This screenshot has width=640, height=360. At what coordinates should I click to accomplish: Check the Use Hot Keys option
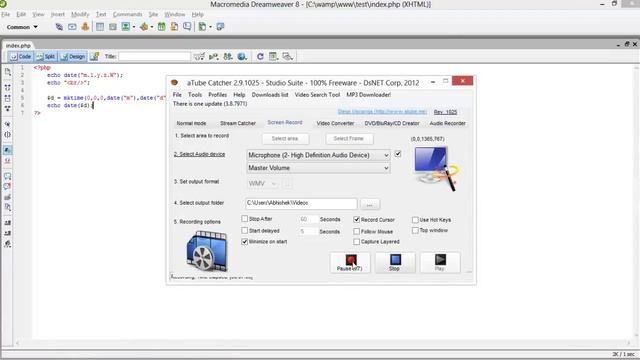click(x=415, y=220)
